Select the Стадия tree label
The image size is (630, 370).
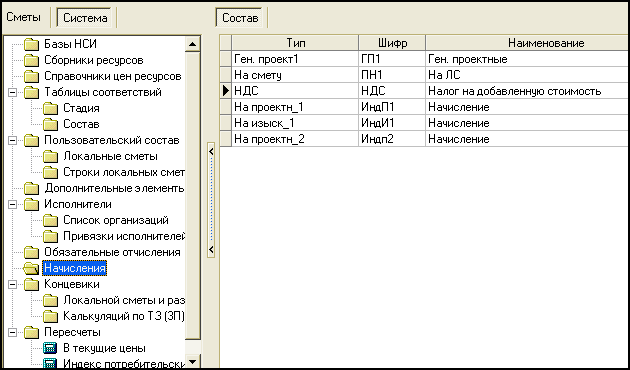pos(81,108)
